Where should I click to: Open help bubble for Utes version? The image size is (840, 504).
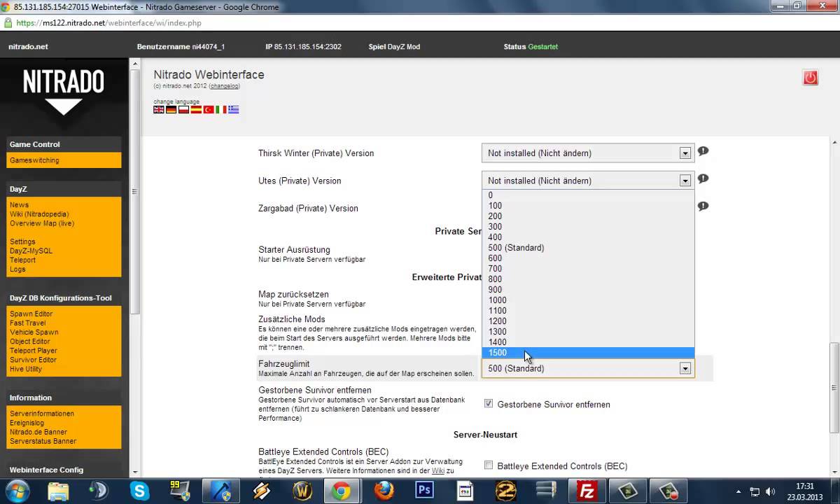pos(703,179)
